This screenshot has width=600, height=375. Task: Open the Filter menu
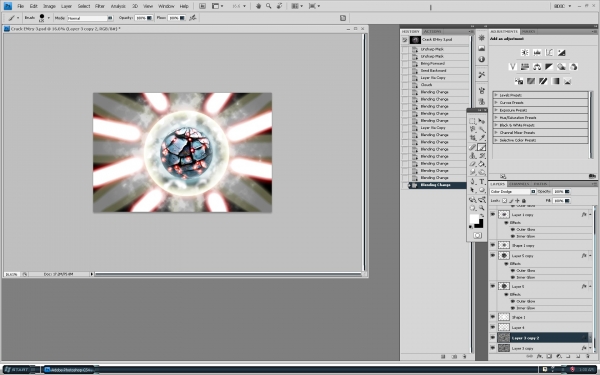pos(100,6)
